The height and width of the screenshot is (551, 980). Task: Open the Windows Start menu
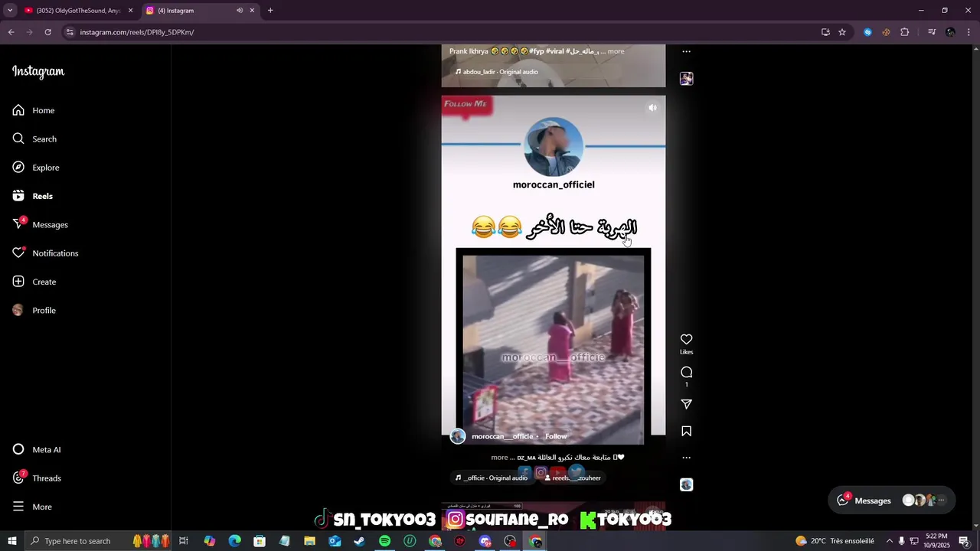[11, 541]
